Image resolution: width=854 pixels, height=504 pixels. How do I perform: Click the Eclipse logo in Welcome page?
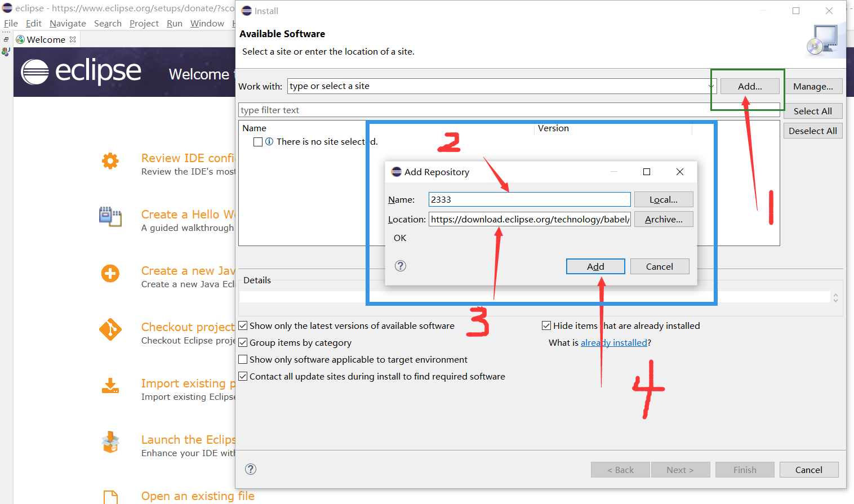tap(81, 72)
